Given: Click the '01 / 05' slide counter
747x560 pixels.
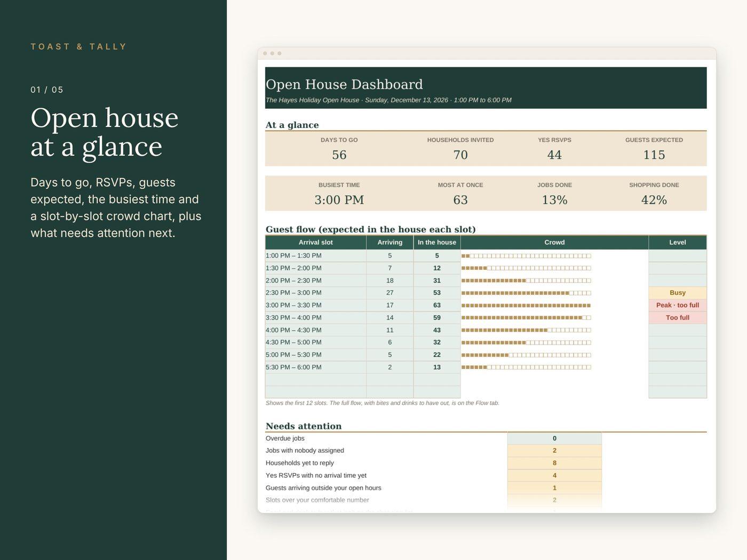Looking at the screenshot, I should coord(47,90).
